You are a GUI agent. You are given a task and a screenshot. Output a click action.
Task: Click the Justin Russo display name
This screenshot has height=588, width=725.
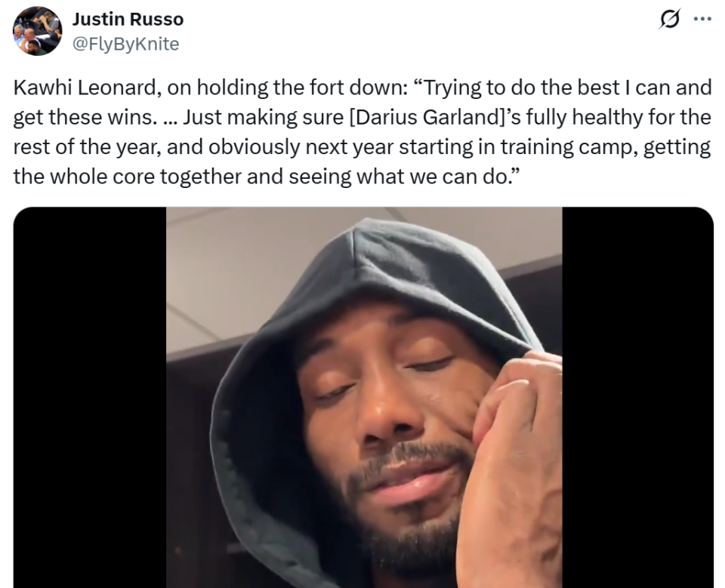(128, 19)
